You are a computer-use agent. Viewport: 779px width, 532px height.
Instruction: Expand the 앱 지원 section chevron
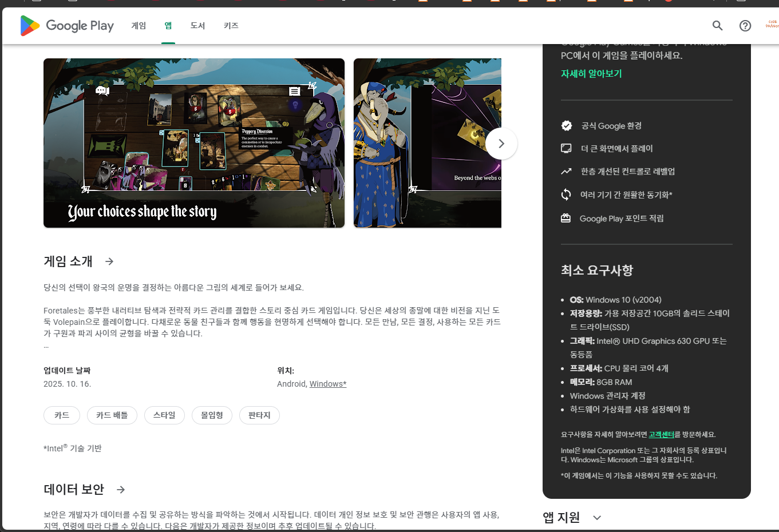pos(597,518)
